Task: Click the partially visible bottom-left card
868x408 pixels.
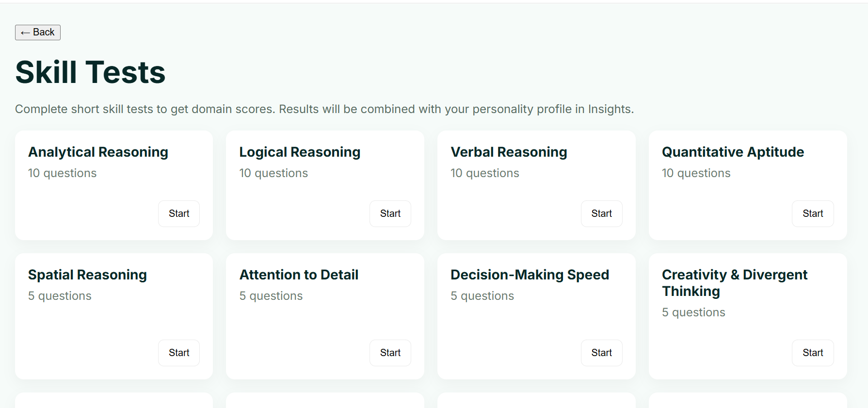Action: click(113, 403)
